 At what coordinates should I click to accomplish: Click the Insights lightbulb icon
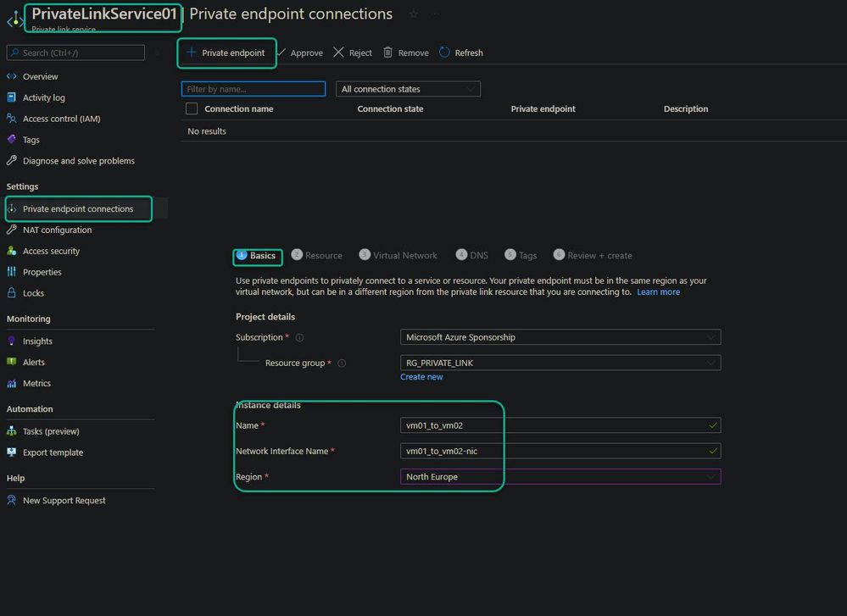coord(11,341)
